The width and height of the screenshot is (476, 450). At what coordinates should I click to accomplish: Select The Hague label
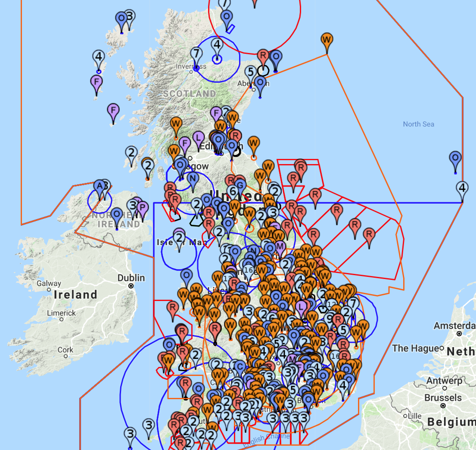point(415,348)
